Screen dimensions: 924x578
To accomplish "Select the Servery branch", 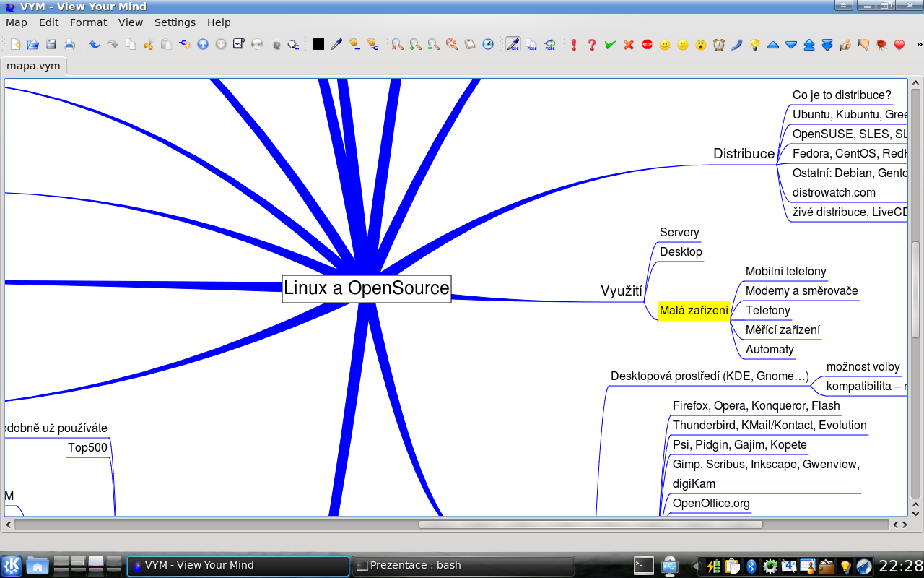I will tap(679, 233).
